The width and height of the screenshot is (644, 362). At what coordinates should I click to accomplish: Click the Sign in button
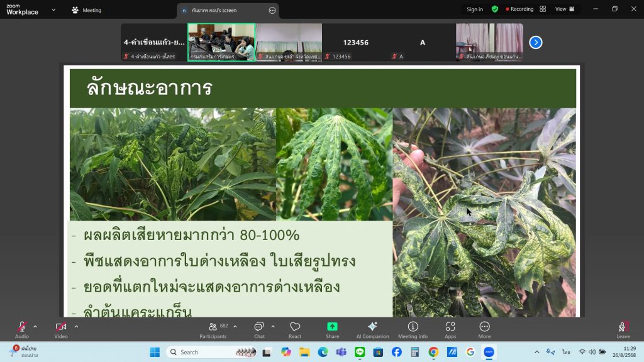click(x=475, y=9)
